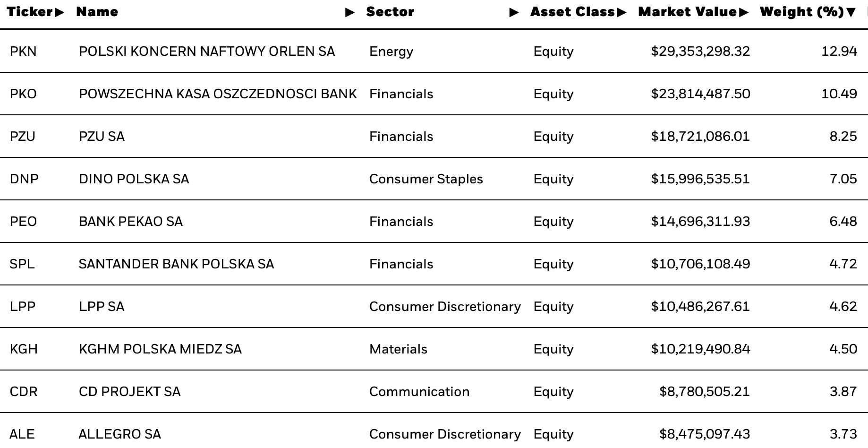This screenshot has height=448, width=868.
Task: Select the Sector column header
Action: pos(390,12)
